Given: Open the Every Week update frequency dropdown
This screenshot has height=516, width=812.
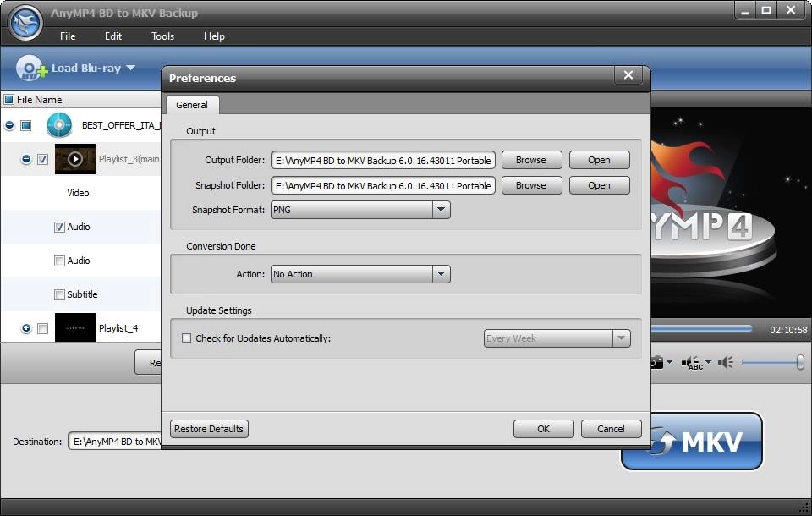Looking at the screenshot, I should pyautogui.click(x=622, y=338).
